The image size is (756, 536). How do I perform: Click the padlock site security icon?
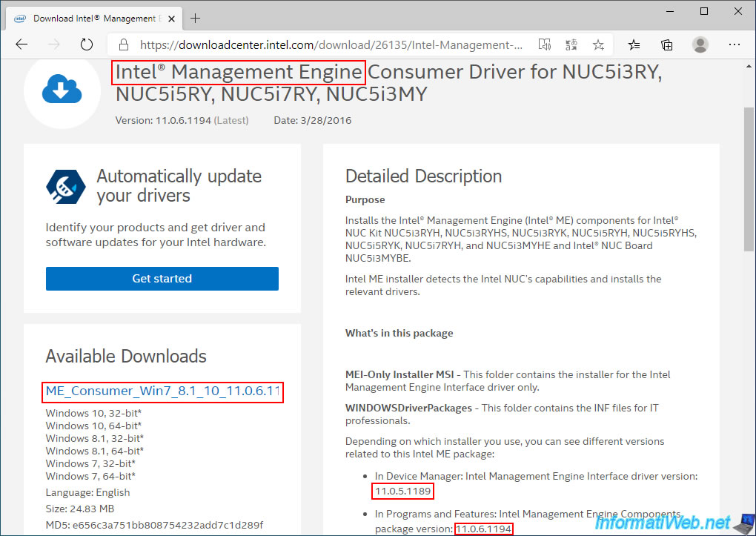[124, 45]
